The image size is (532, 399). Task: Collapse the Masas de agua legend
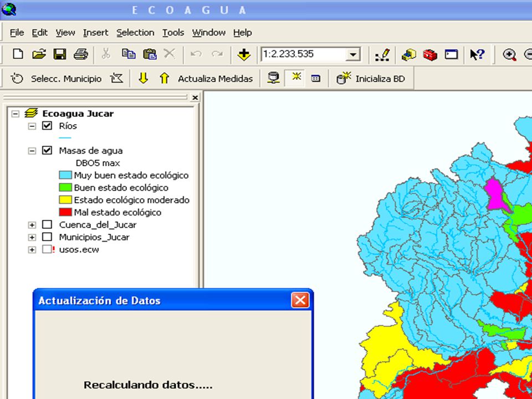(32, 151)
